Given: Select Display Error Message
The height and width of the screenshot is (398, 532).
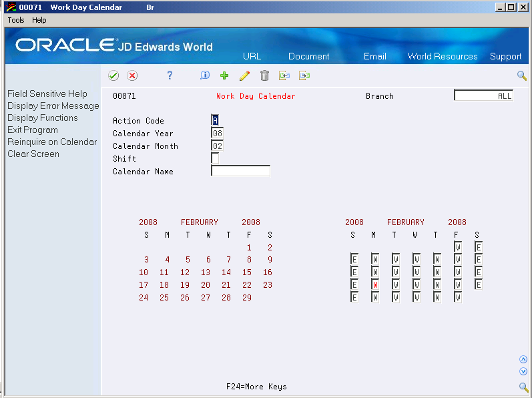Looking at the screenshot, I should click(53, 106).
